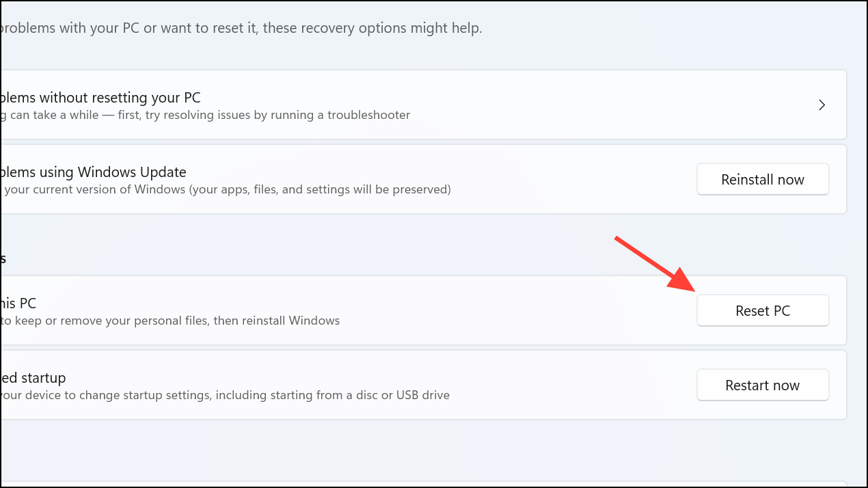This screenshot has height=488, width=868.
Task: Click the troubleshooter suggestion text
Action: click(205, 115)
